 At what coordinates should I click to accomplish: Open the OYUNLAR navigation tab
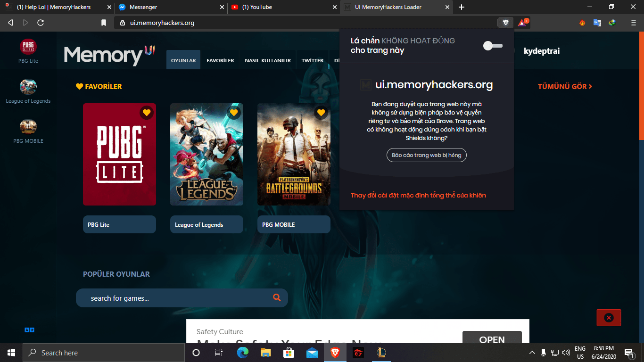point(183,60)
